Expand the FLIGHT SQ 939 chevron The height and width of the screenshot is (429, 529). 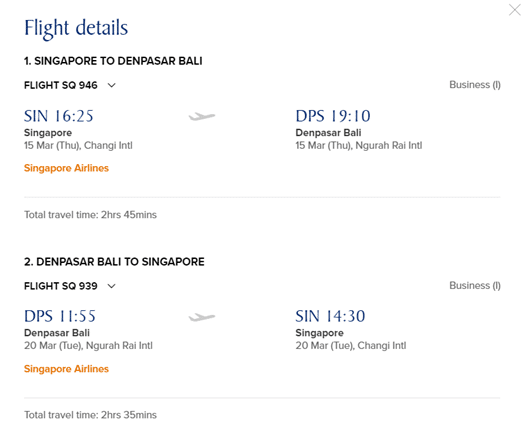(x=112, y=286)
